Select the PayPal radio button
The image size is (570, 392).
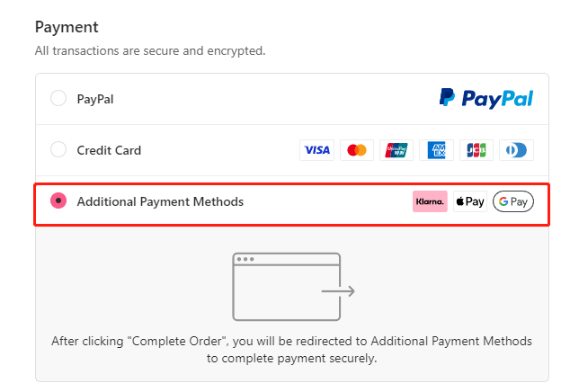58,98
